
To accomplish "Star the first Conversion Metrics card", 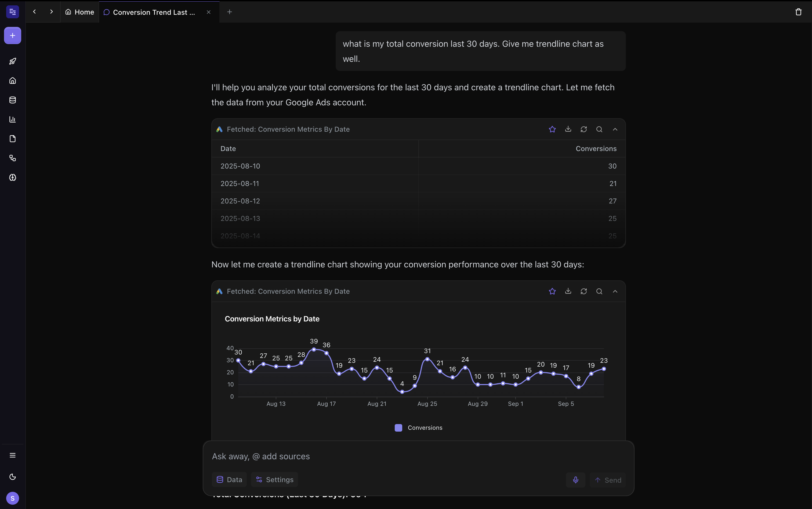I will (x=552, y=129).
